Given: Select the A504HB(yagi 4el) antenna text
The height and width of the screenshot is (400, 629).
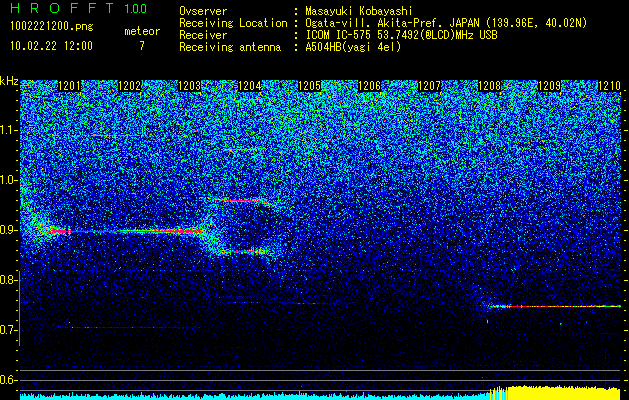Looking at the screenshot, I should (x=353, y=47).
